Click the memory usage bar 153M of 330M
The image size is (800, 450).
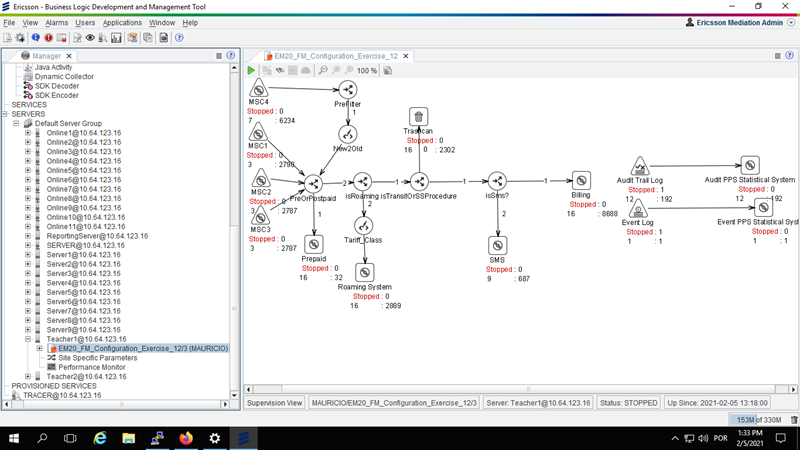pos(758,419)
